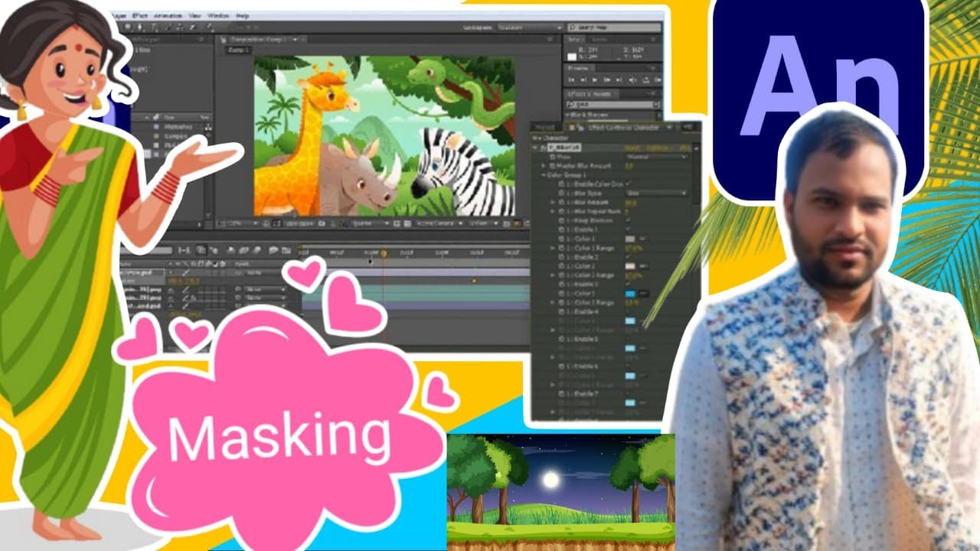The width and height of the screenshot is (980, 551).
Task: Toggle the mute audio button in Preview
Action: click(632, 79)
